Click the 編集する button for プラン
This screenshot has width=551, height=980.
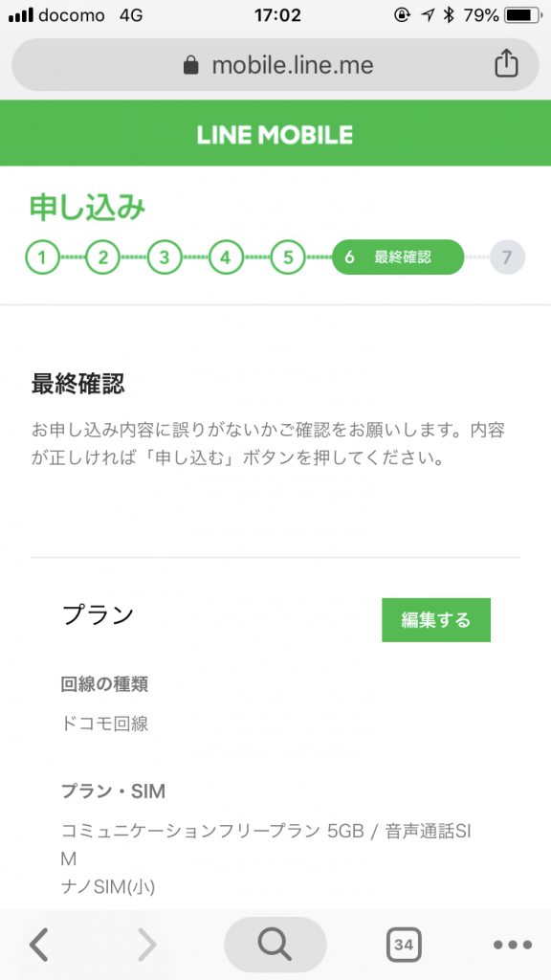pos(436,620)
